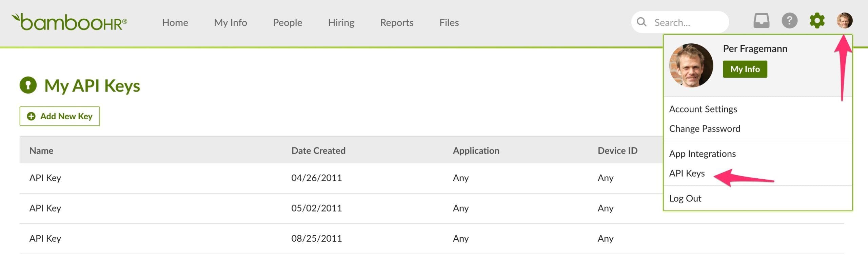The width and height of the screenshot is (868, 260).
Task: Choose Change Password in the menu
Action: pos(705,128)
